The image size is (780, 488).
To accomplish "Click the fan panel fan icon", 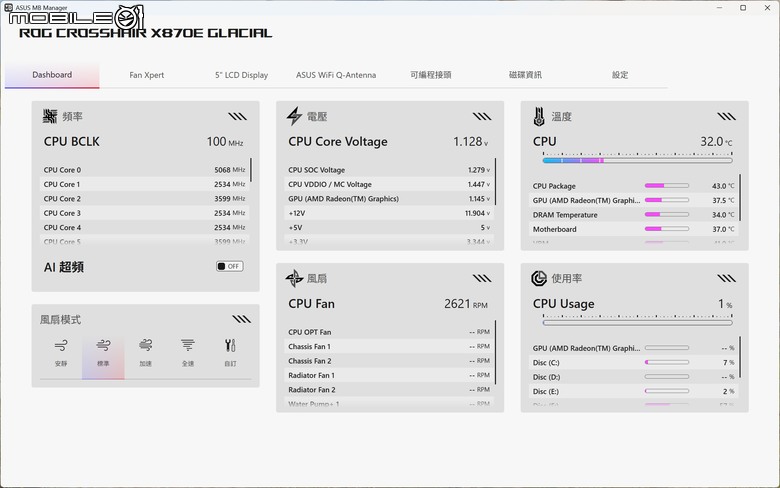I will tap(294, 278).
